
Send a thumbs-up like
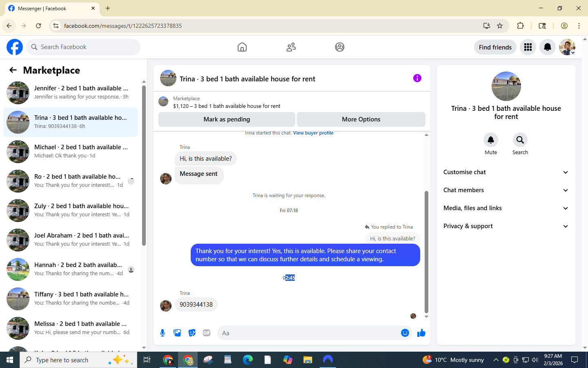click(421, 333)
